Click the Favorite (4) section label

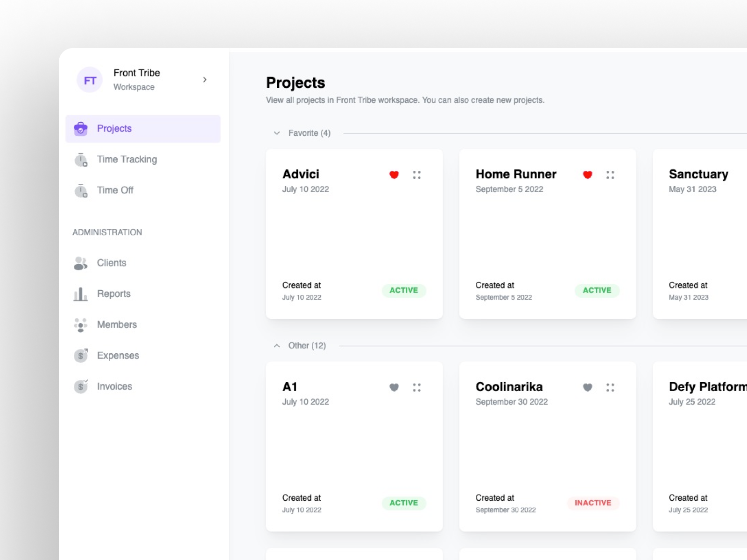point(310,133)
